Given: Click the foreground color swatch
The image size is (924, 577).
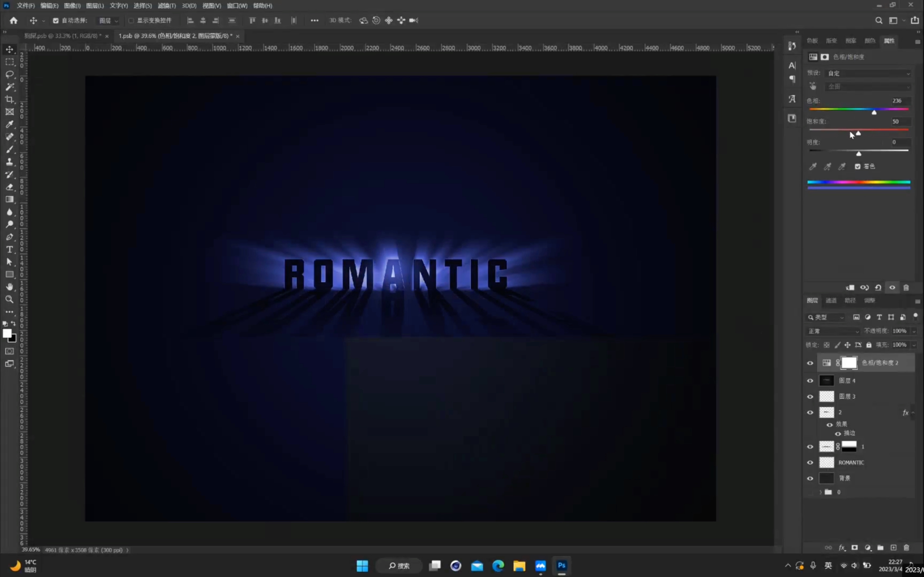Looking at the screenshot, I should (x=7, y=334).
